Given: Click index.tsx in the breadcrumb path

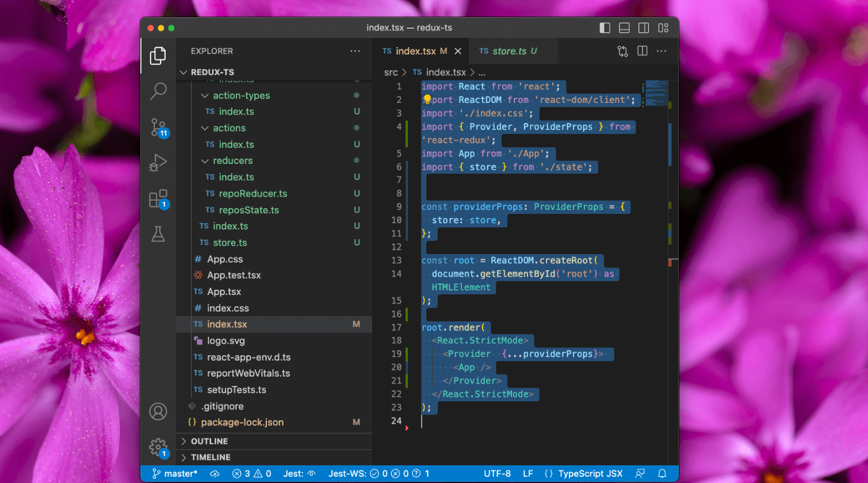Looking at the screenshot, I should 446,72.
